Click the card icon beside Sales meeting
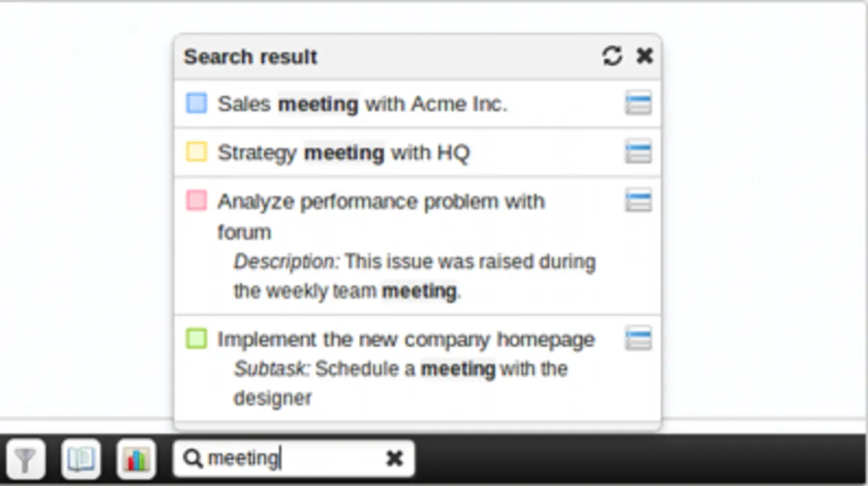 click(x=638, y=103)
